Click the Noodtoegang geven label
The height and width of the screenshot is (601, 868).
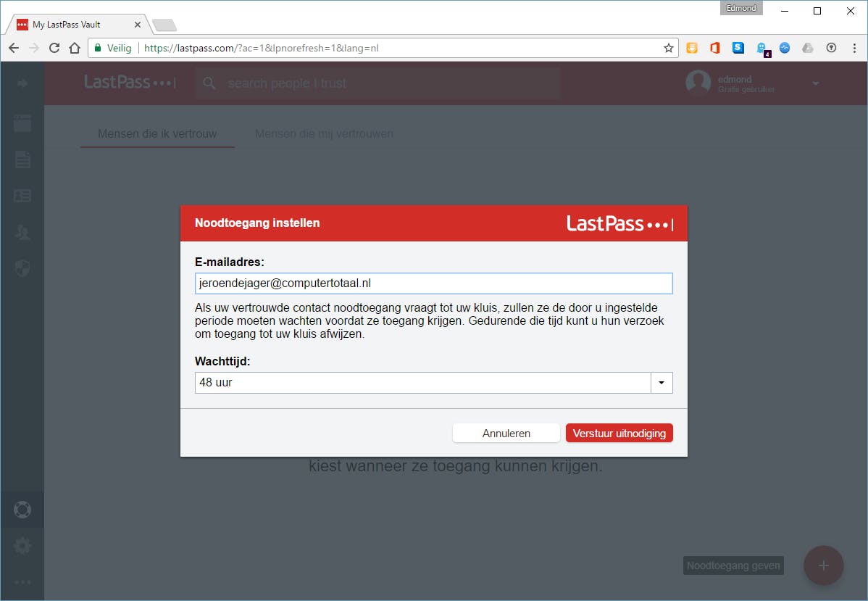pyautogui.click(x=733, y=565)
